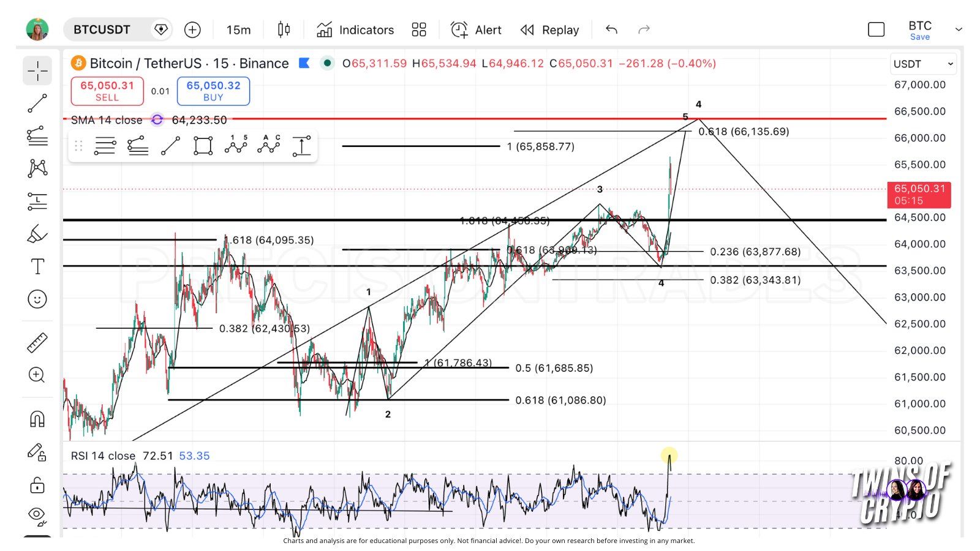Redo the chart action

click(644, 29)
